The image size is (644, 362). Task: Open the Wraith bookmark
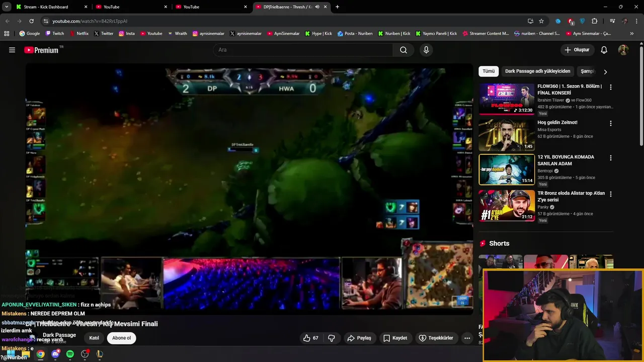click(x=177, y=33)
